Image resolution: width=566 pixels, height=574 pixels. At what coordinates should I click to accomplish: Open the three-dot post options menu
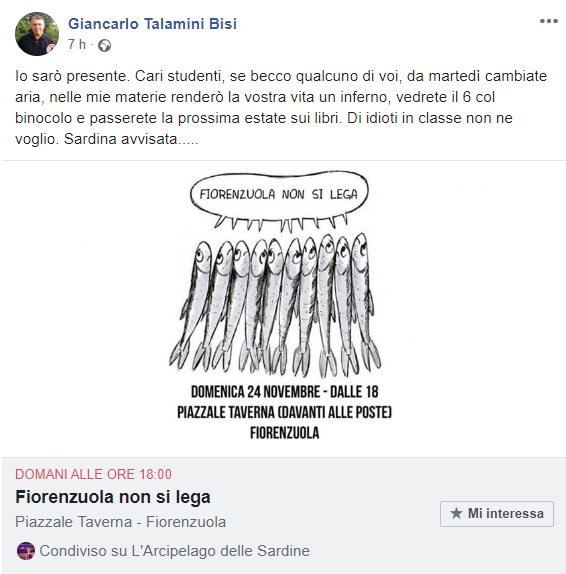(548, 21)
